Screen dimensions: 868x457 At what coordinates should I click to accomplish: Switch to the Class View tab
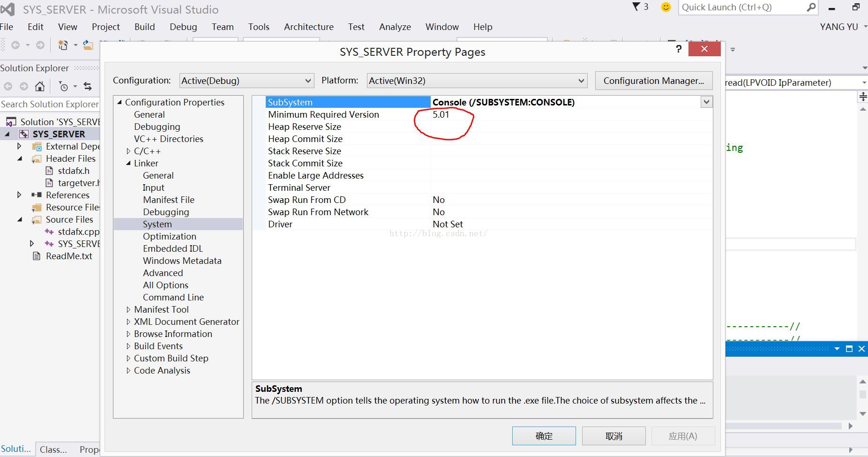pos(53,450)
